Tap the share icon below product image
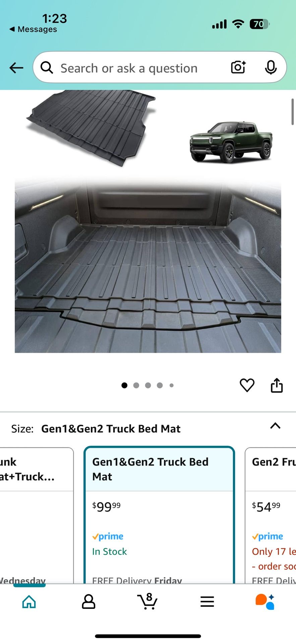 point(277,385)
